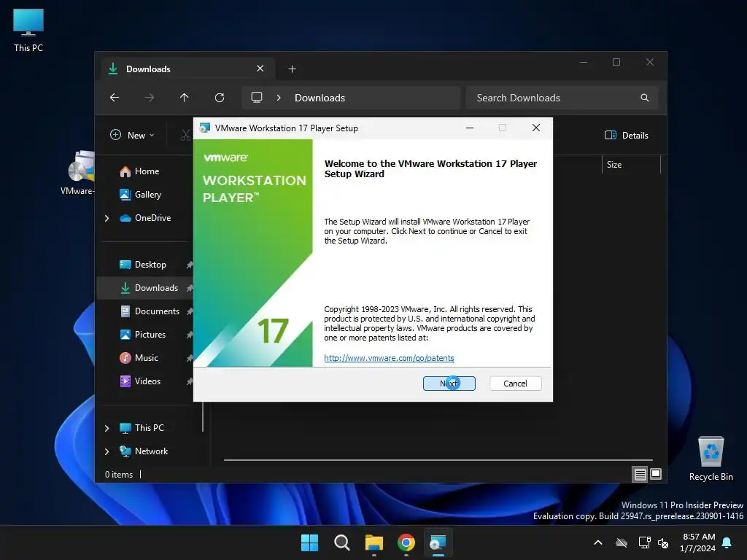Image resolution: width=747 pixels, height=560 pixels.
Task: Refresh the Downloads folder view
Action: coord(220,98)
